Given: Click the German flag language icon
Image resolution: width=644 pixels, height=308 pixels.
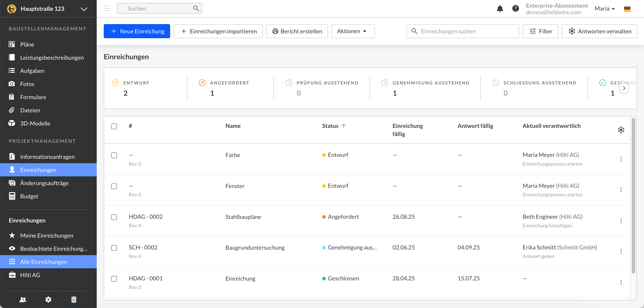Looking at the screenshot, I should pos(627,9).
